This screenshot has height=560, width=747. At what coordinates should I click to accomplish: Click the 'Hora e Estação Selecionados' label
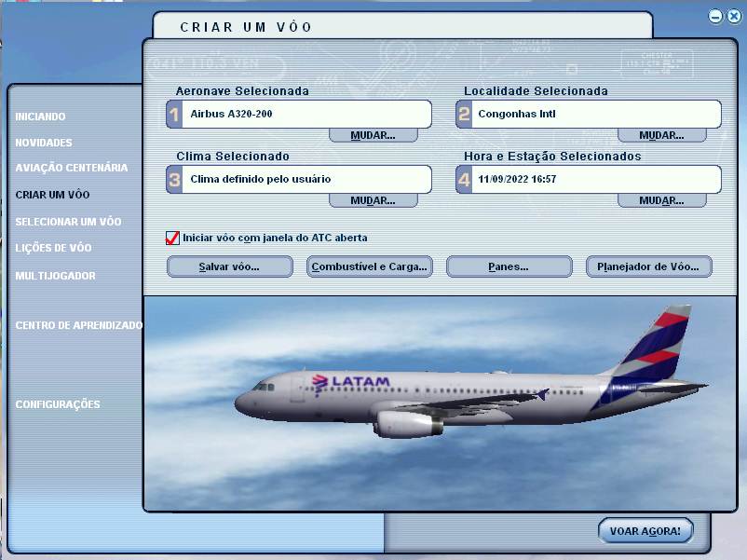[552, 157]
